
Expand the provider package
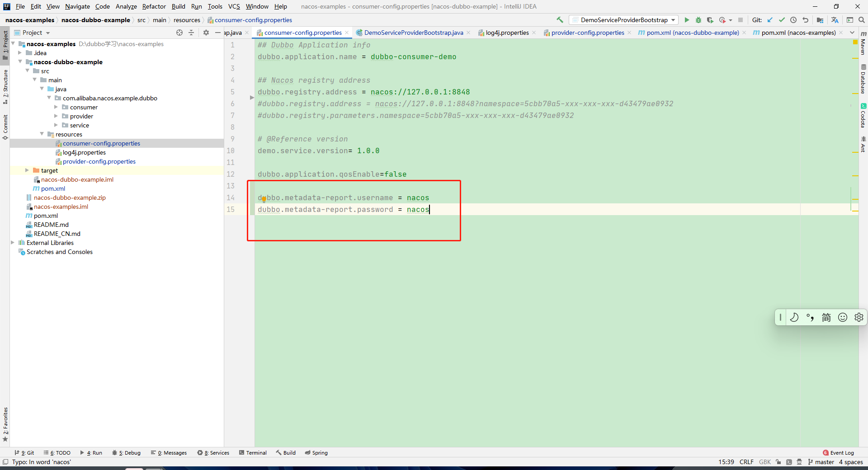pos(57,116)
